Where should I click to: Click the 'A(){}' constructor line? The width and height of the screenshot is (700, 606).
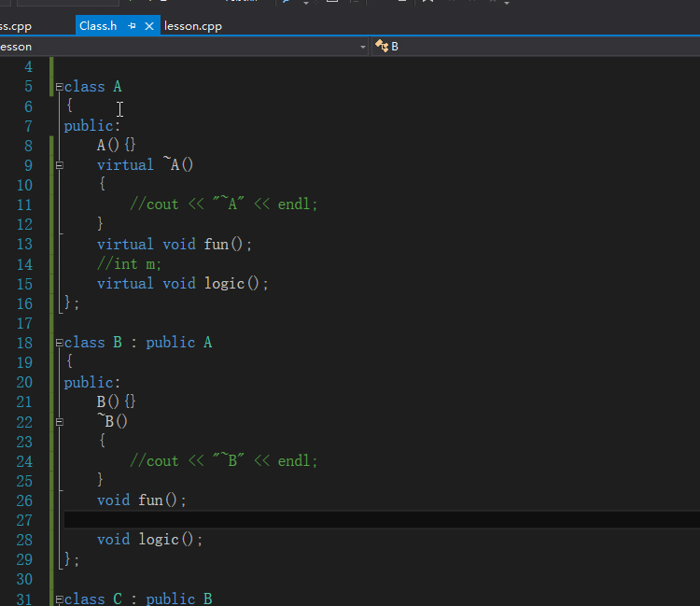[x=116, y=145]
